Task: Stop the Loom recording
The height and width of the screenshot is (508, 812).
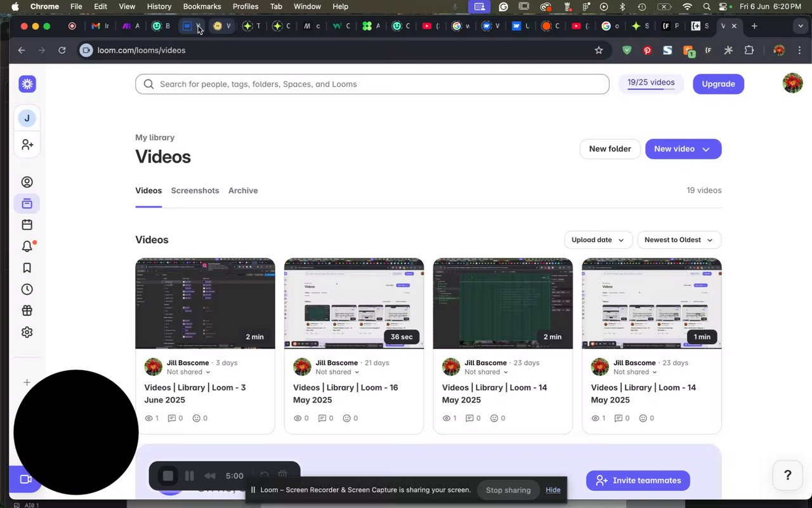Action: 167,476
